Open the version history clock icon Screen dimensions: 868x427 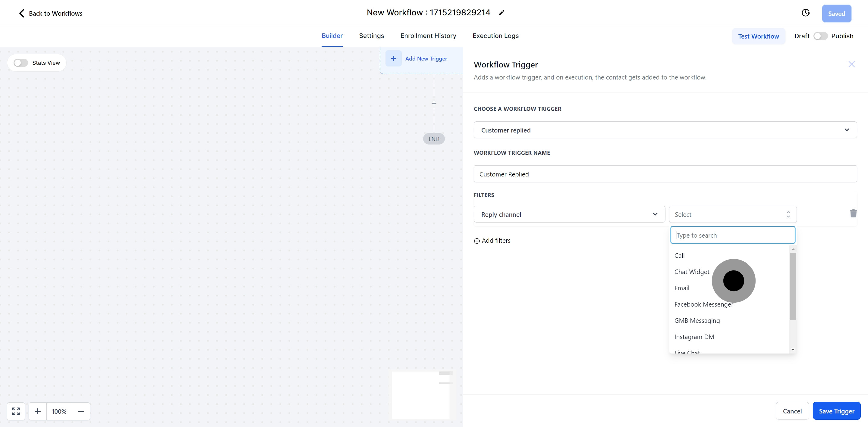[x=805, y=13]
